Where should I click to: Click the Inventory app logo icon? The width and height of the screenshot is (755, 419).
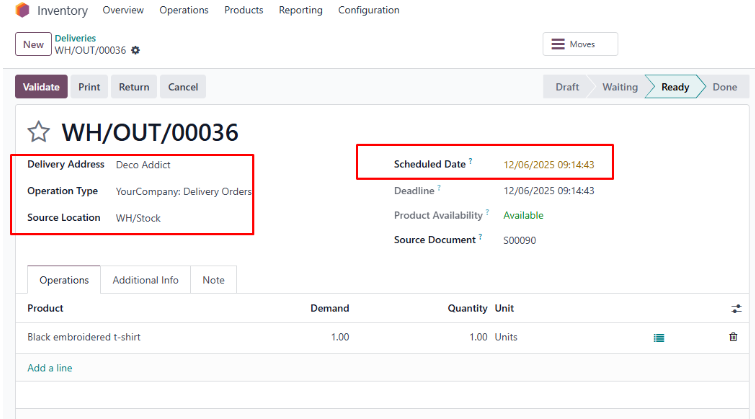point(22,11)
